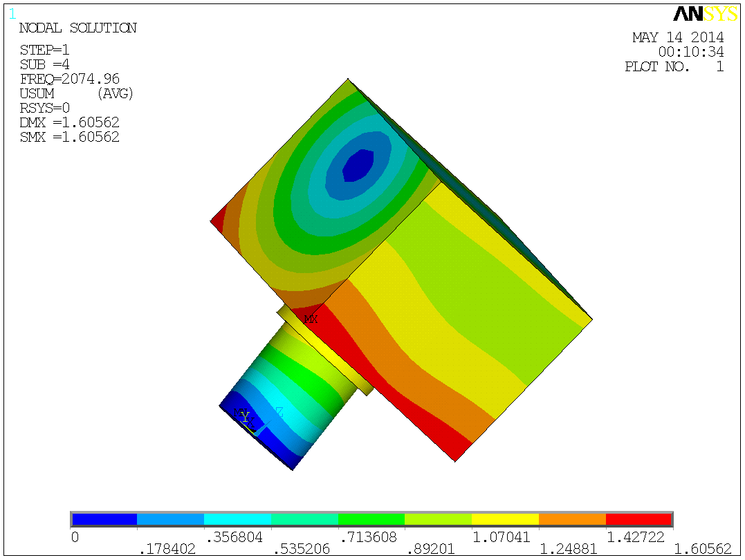
Task: Click the MAY 14 2014 date text
Action: [678, 37]
